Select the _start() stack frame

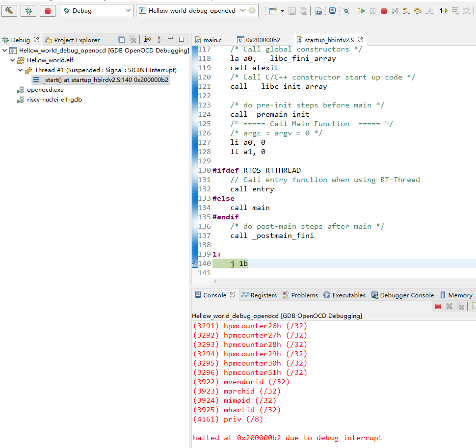101,80
